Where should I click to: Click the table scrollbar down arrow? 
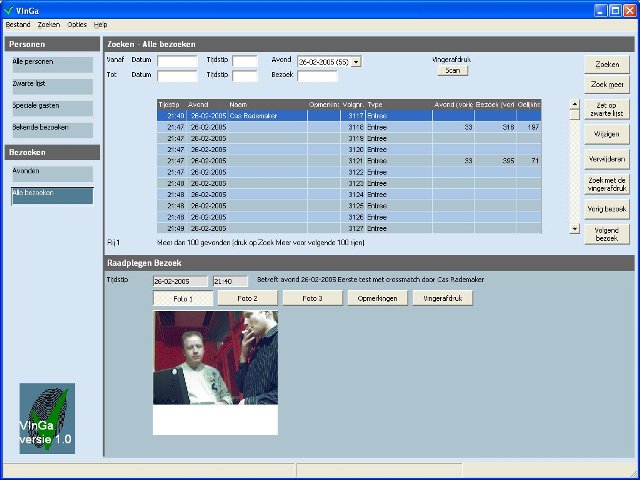(574, 229)
